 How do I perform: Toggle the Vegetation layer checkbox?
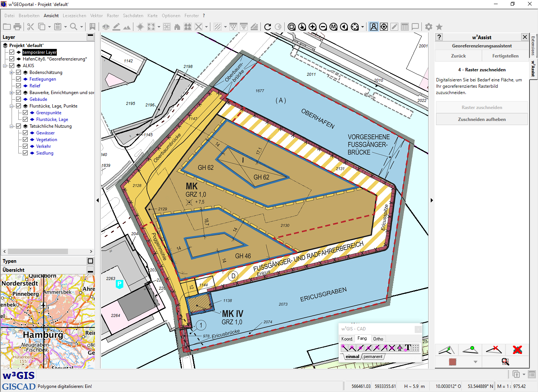point(25,140)
